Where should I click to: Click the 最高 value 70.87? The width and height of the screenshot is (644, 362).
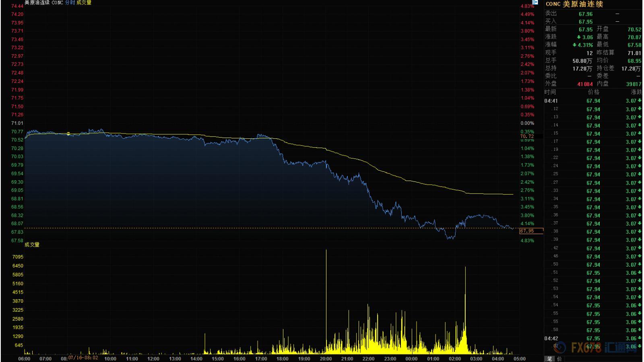click(x=634, y=37)
